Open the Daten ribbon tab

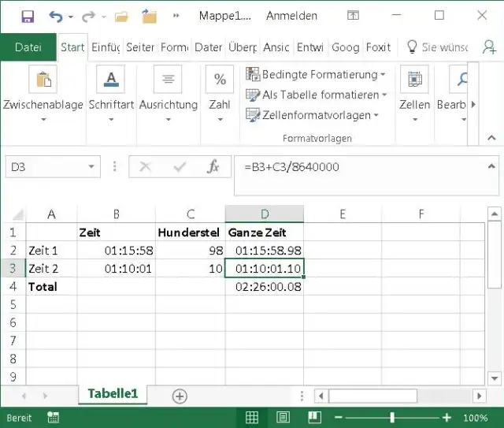click(208, 47)
